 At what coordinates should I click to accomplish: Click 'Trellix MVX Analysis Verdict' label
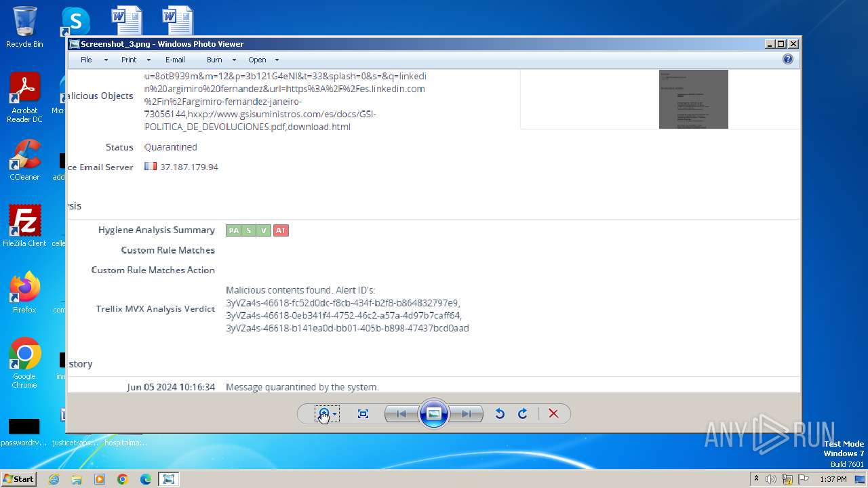pos(155,309)
